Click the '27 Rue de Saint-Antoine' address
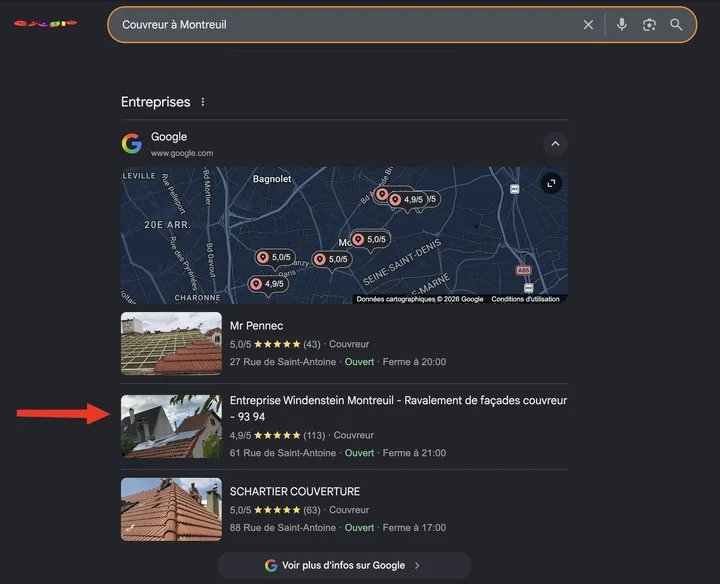 click(282, 362)
